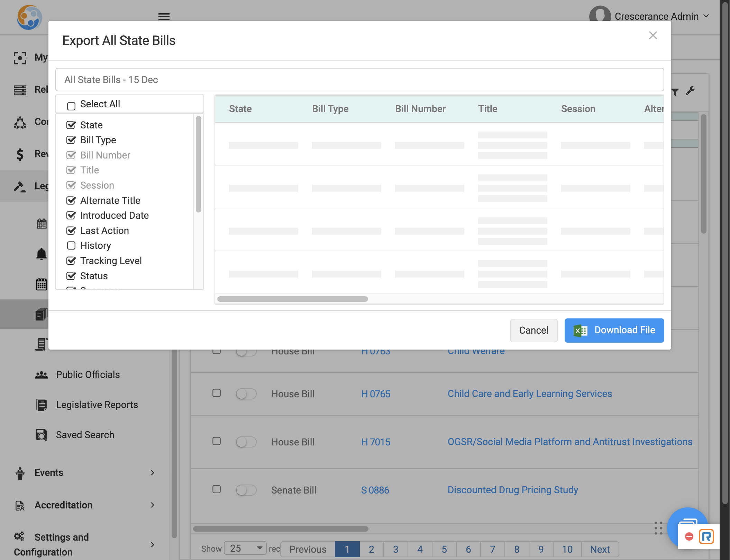Screen dimensions: 730x560
Task: Click the user avatar icon
Action: [600, 15]
